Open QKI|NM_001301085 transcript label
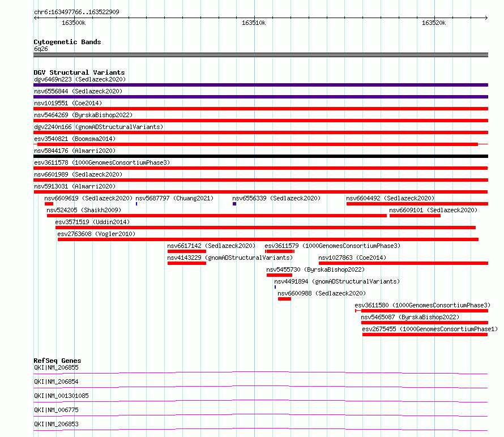This screenshot has width=504, height=437. pyautogui.click(x=61, y=396)
